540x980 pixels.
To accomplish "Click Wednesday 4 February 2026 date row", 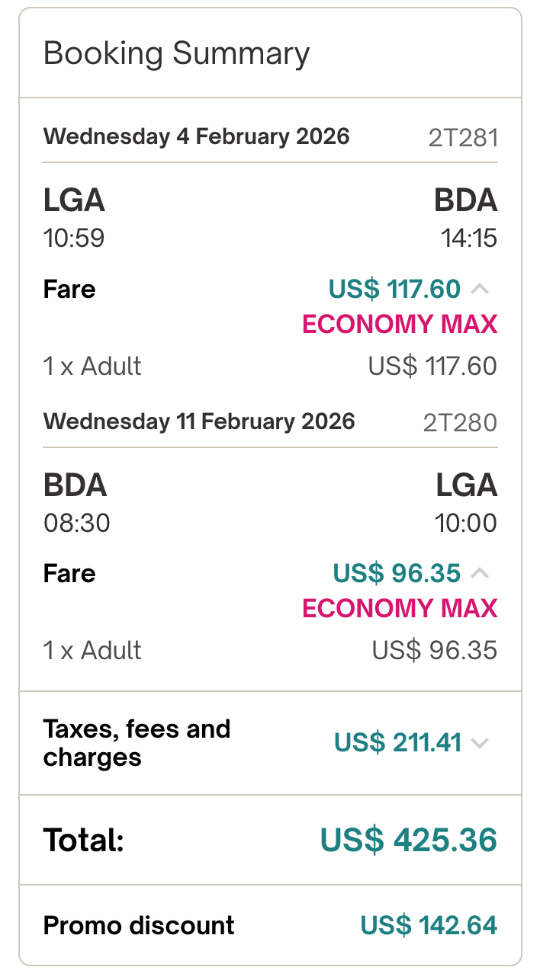I will point(197,136).
